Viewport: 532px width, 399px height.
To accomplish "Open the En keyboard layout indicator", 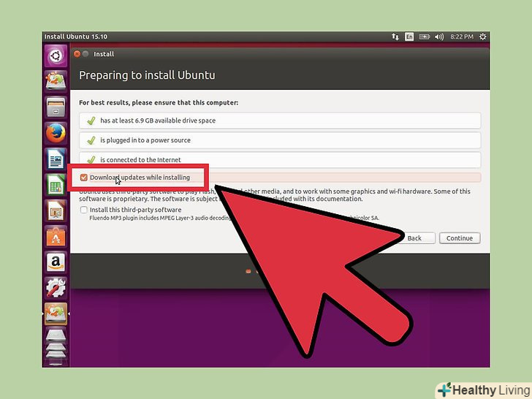I will pyautogui.click(x=409, y=37).
